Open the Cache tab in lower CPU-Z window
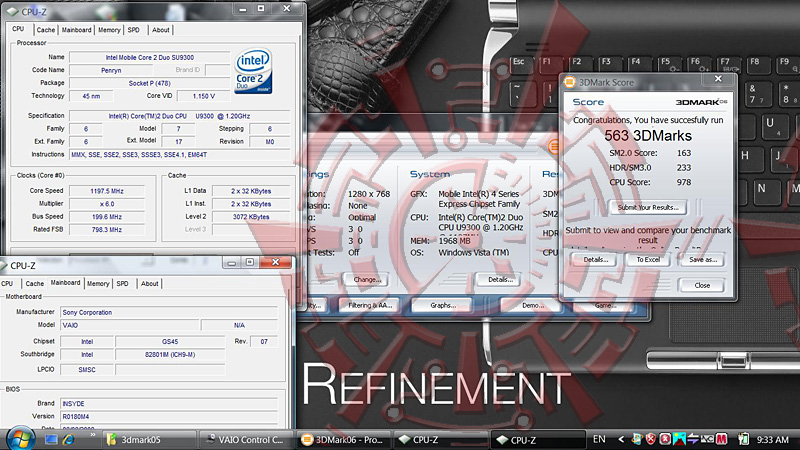 click(35, 284)
